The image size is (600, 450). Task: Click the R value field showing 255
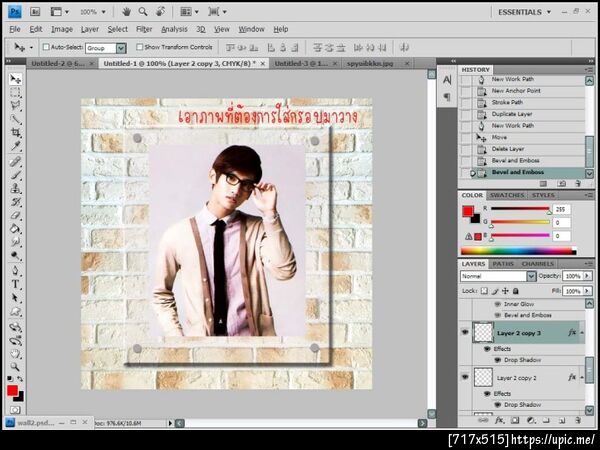tap(561, 209)
